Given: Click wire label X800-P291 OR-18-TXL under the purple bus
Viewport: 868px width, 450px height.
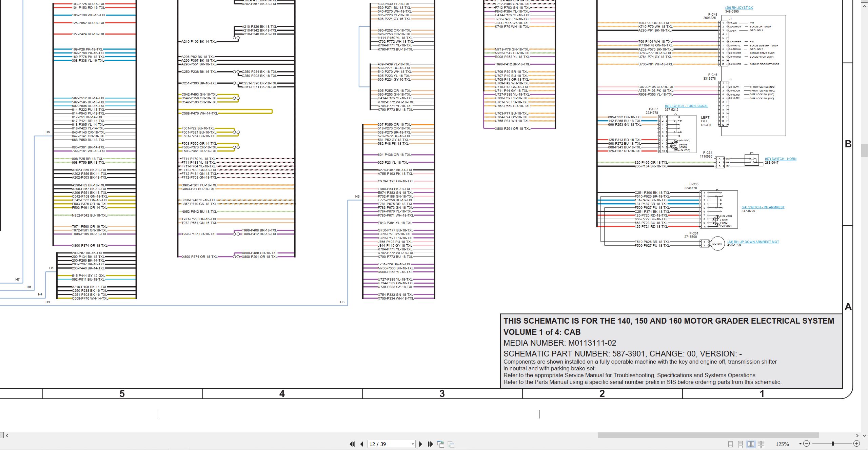Looking at the screenshot, I should [512, 129].
